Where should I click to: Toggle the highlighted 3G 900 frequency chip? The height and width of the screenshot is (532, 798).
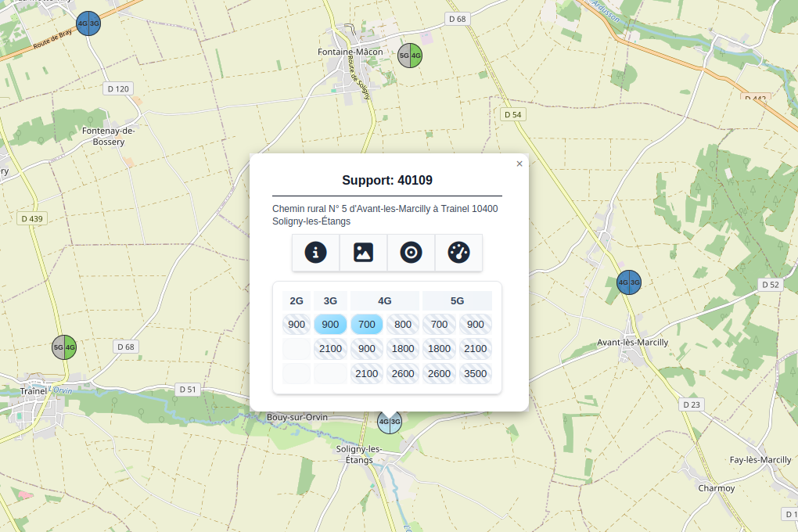(330, 325)
